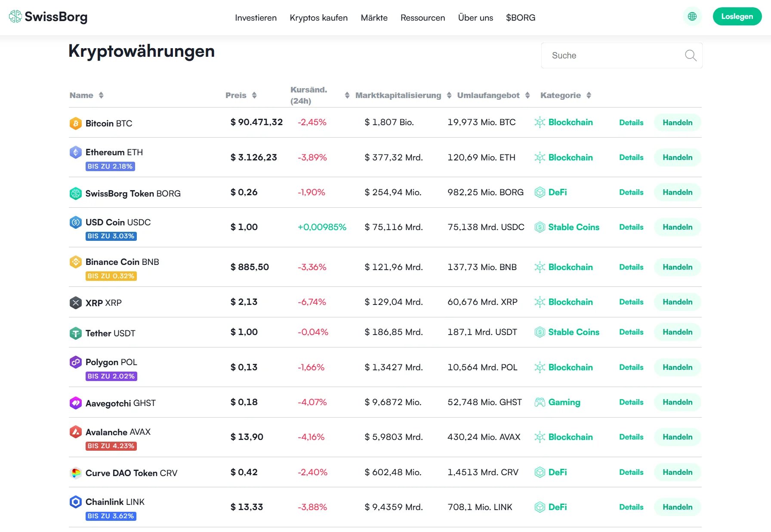The width and height of the screenshot is (771, 532).
Task: Click Blockchain category icon in Avalanche row
Action: click(x=540, y=437)
